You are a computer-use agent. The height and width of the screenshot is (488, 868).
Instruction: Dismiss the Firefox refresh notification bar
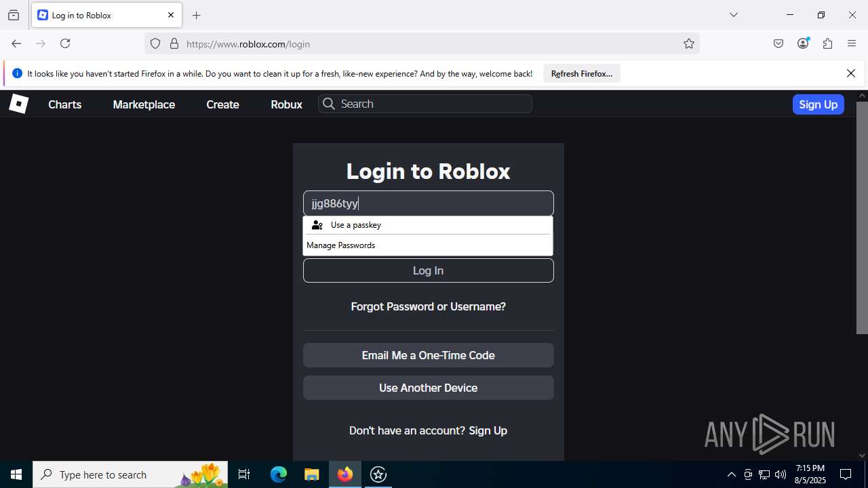click(851, 73)
